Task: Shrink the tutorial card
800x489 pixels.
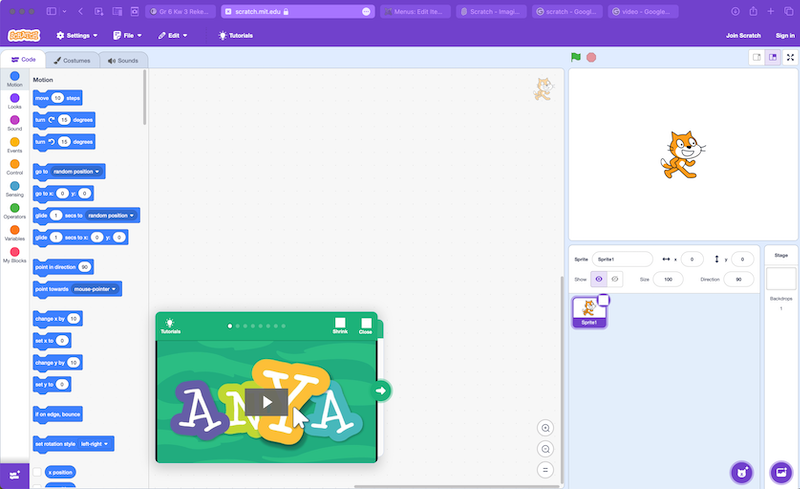Action: [340, 325]
